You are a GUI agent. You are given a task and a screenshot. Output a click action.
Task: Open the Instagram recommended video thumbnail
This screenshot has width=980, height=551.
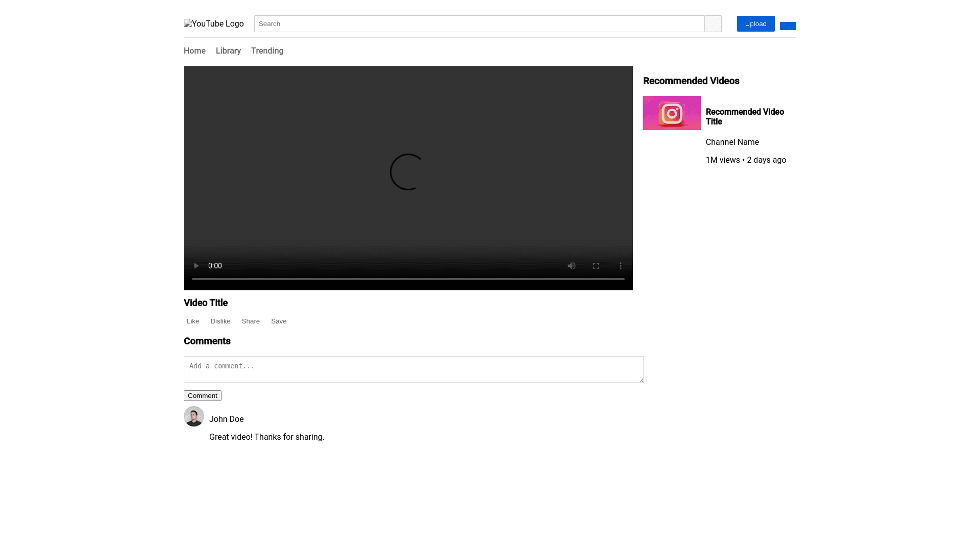pos(672,113)
